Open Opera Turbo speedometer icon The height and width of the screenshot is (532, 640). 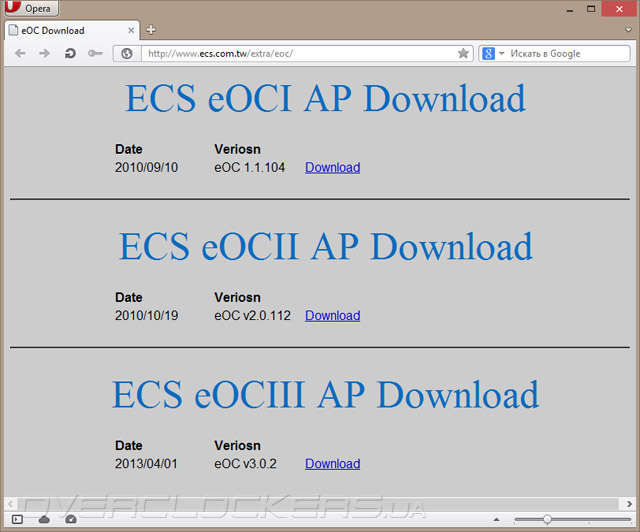coord(71,520)
